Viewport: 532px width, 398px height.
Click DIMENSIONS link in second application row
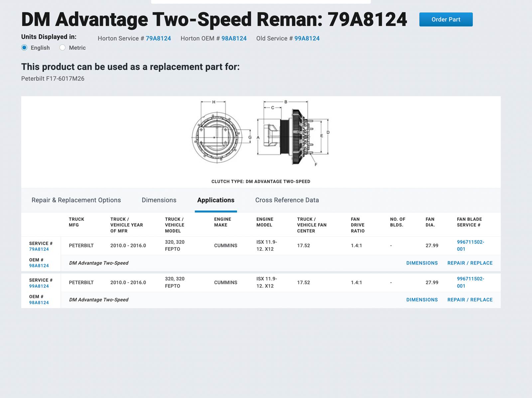[422, 300]
